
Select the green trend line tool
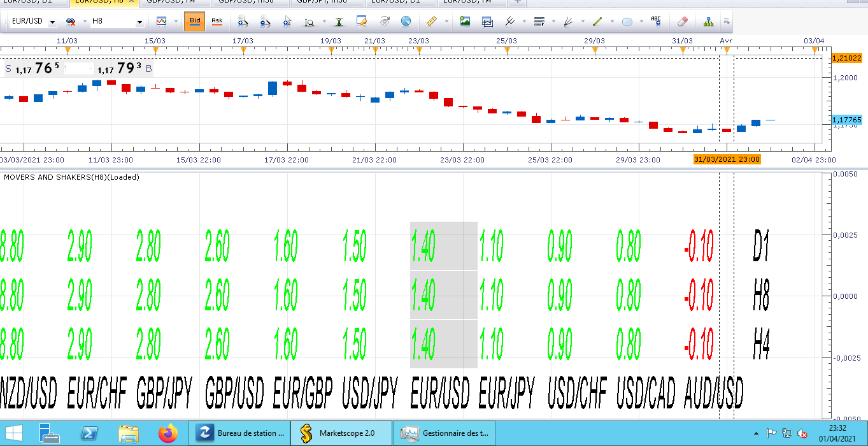pyautogui.click(x=597, y=22)
